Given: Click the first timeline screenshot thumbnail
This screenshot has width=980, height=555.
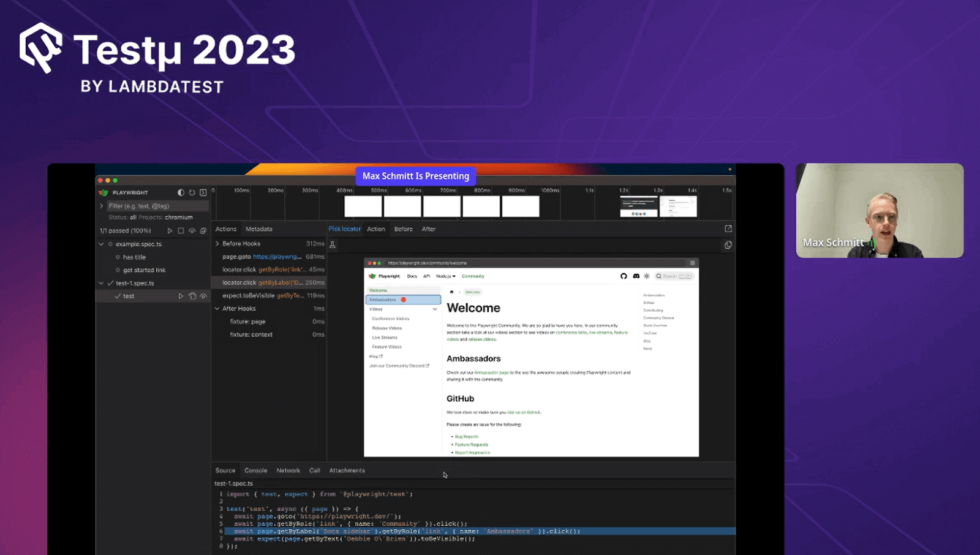Looking at the screenshot, I should [x=363, y=206].
